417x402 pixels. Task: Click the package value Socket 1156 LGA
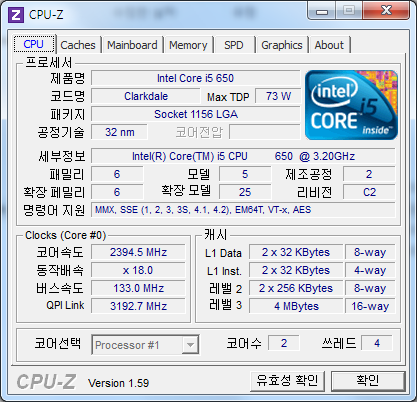(196, 114)
